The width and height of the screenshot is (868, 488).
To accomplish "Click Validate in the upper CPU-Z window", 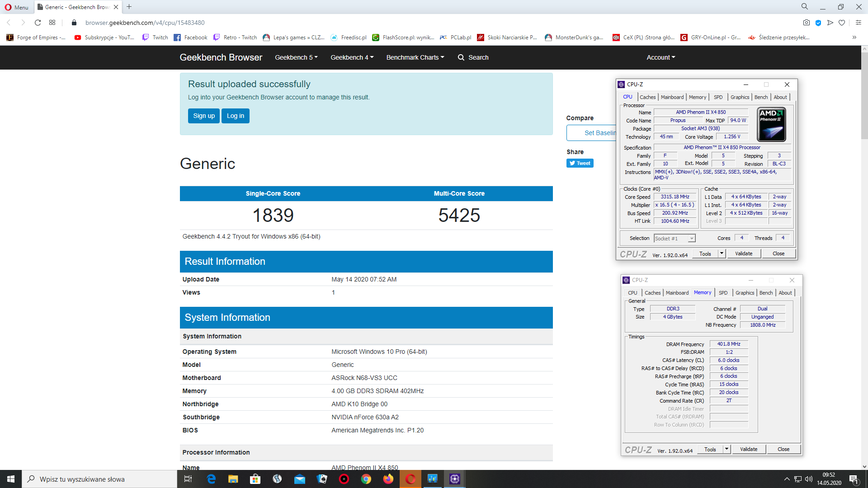I will pyautogui.click(x=744, y=253).
